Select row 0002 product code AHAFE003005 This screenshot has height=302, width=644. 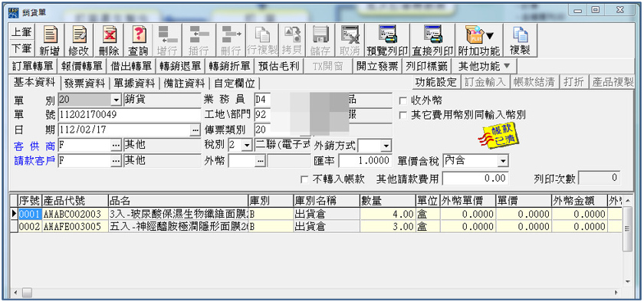[75, 227]
